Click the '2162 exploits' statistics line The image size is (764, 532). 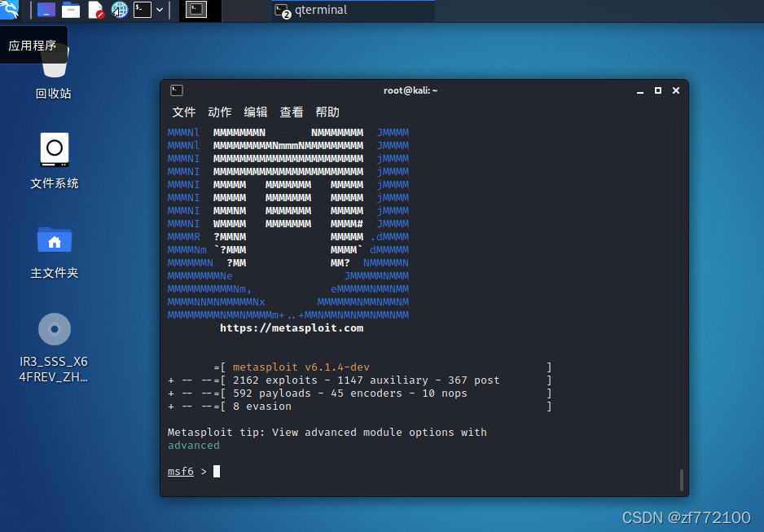point(361,380)
